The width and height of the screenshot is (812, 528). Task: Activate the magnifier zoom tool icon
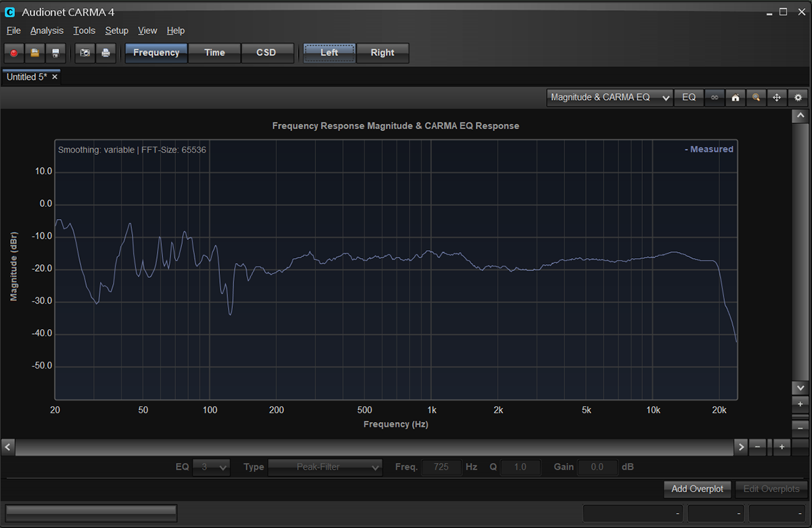pyautogui.click(x=756, y=97)
